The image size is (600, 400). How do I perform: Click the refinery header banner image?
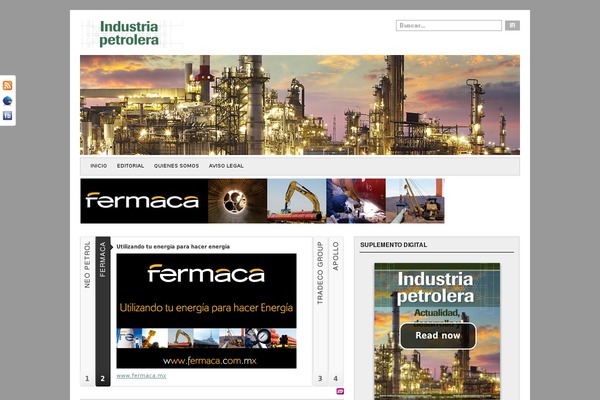(300, 105)
